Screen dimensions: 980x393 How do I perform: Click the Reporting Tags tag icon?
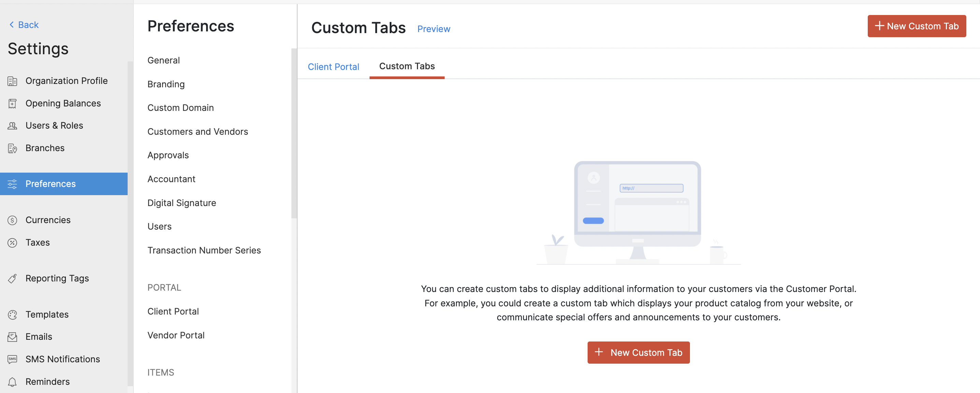pyautogui.click(x=12, y=278)
